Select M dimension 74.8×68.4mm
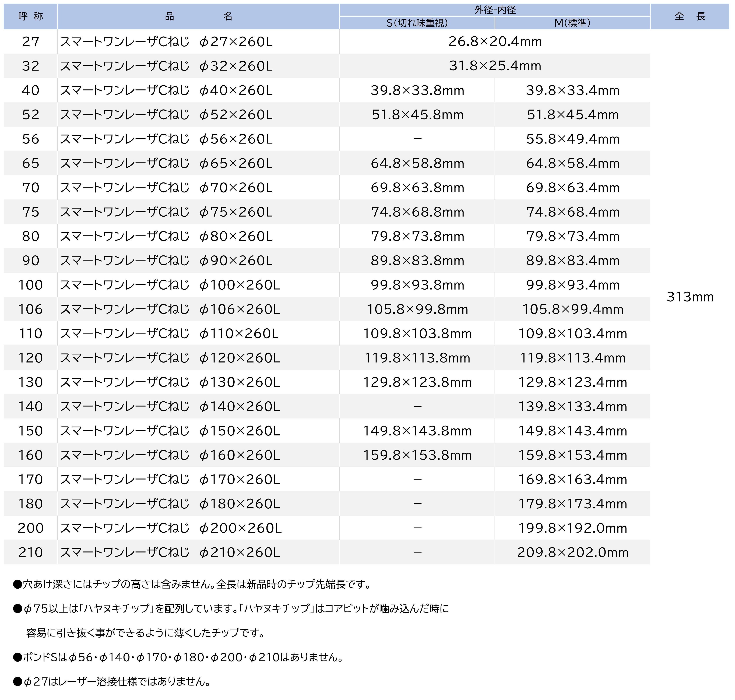This screenshot has width=735, height=700. (573, 212)
